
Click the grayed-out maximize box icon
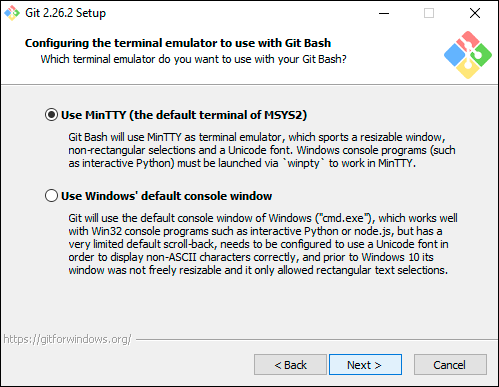pyautogui.click(x=429, y=13)
